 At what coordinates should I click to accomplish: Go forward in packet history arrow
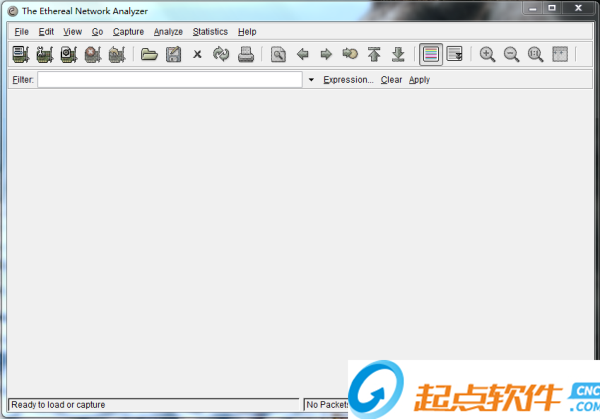click(x=326, y=54)
